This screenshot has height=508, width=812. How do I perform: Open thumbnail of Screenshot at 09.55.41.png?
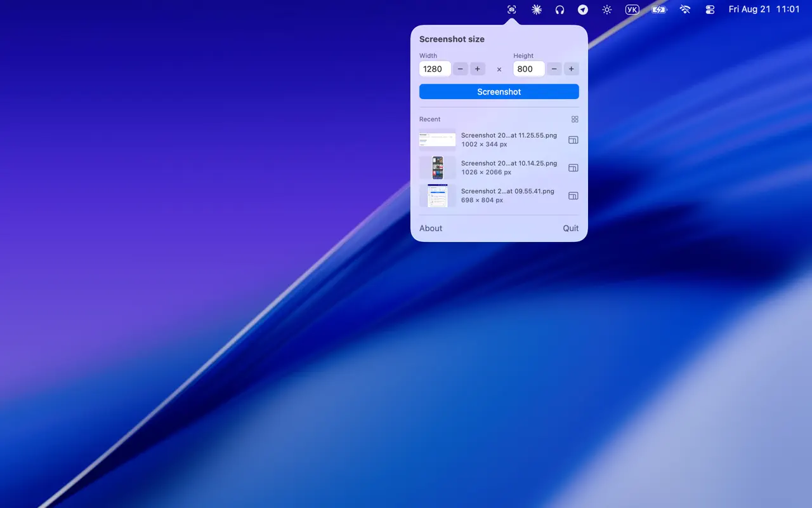[438, 196]
